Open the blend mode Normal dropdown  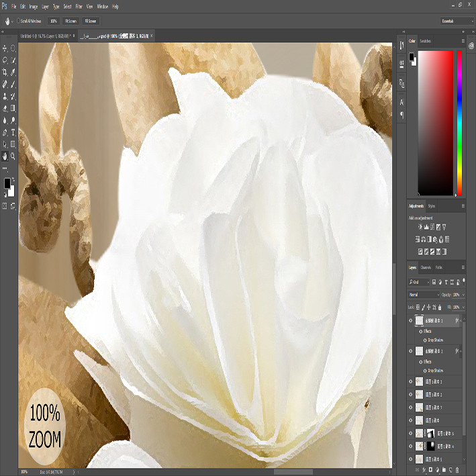(424, 295)
